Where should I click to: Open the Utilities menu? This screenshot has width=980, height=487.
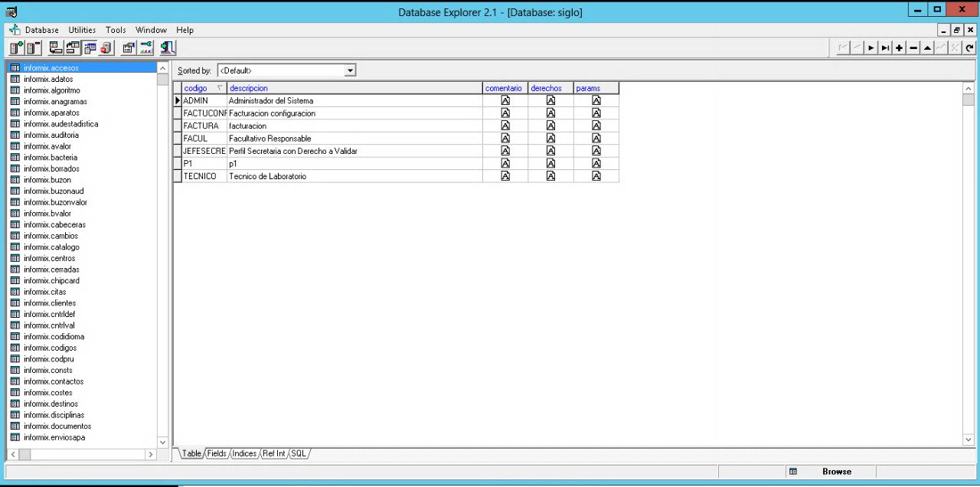coord(82,30)
